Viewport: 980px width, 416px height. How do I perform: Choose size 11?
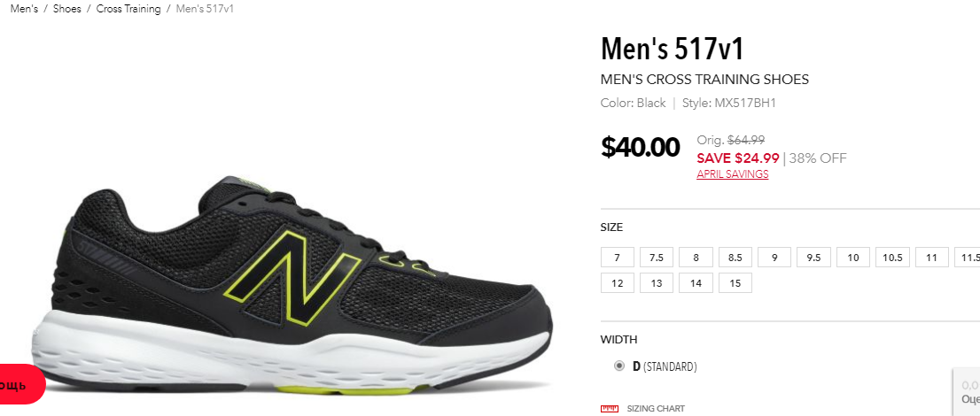click(932, 258)
